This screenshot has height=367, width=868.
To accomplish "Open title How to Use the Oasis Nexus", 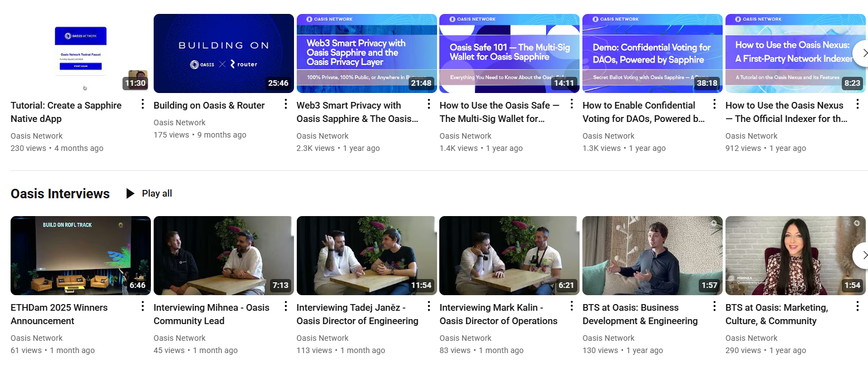I will point(787,112).
